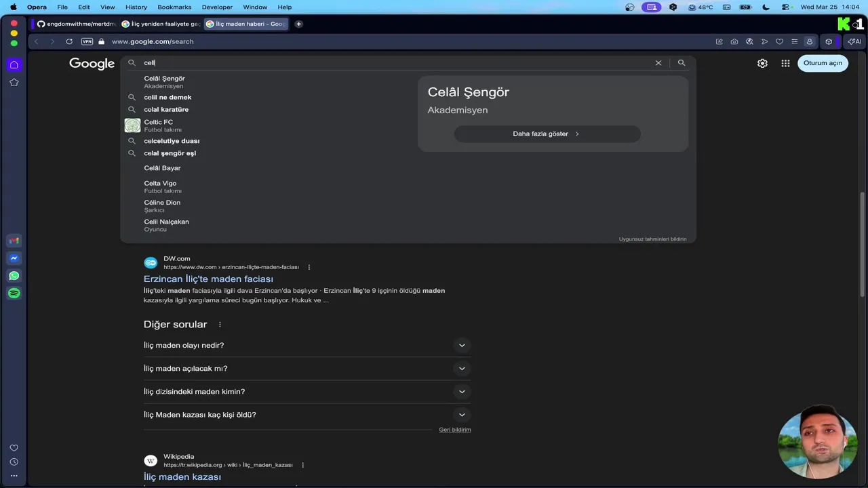The width and height of the screenshot is (868, 488).
Task: Click the Oturum açın sign-in button
Action: [823, 63]
